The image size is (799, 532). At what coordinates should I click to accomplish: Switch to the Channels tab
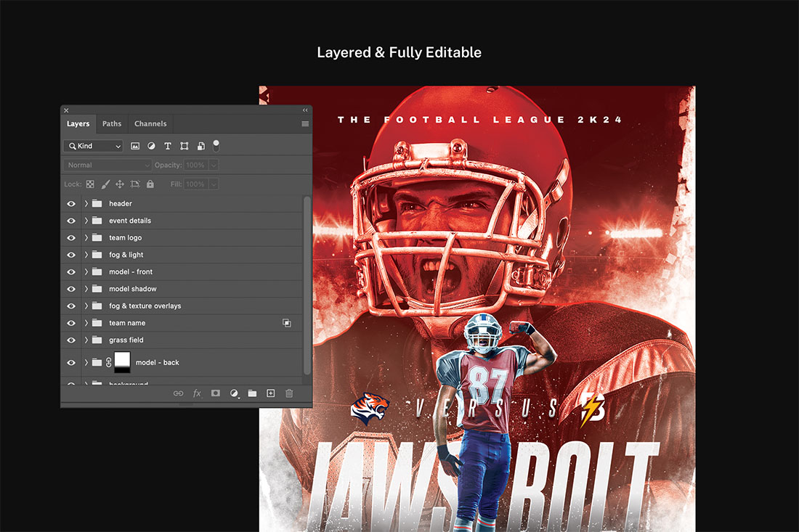click(150, 123)
